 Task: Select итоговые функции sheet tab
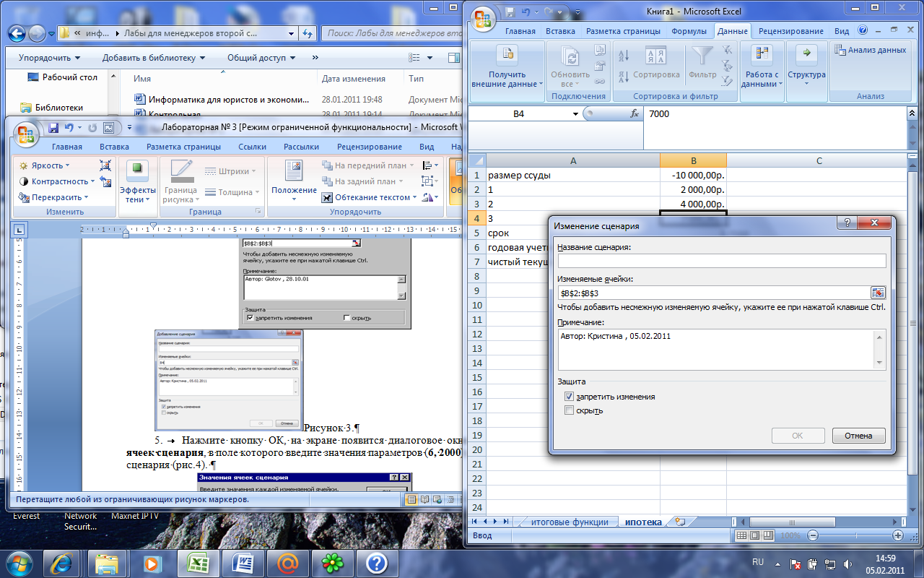pos(570,522)
